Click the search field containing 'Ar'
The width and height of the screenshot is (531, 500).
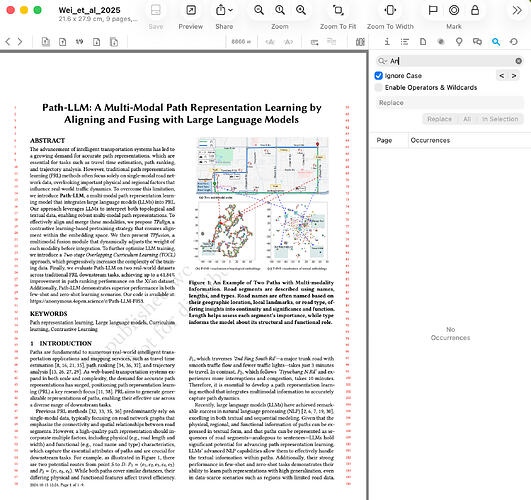tap(449, 61)
